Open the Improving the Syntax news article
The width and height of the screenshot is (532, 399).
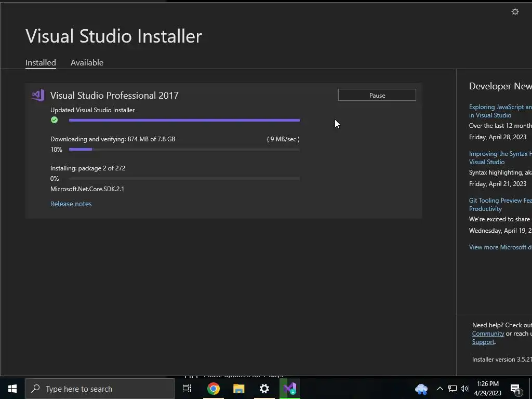(x=500, y=158)
